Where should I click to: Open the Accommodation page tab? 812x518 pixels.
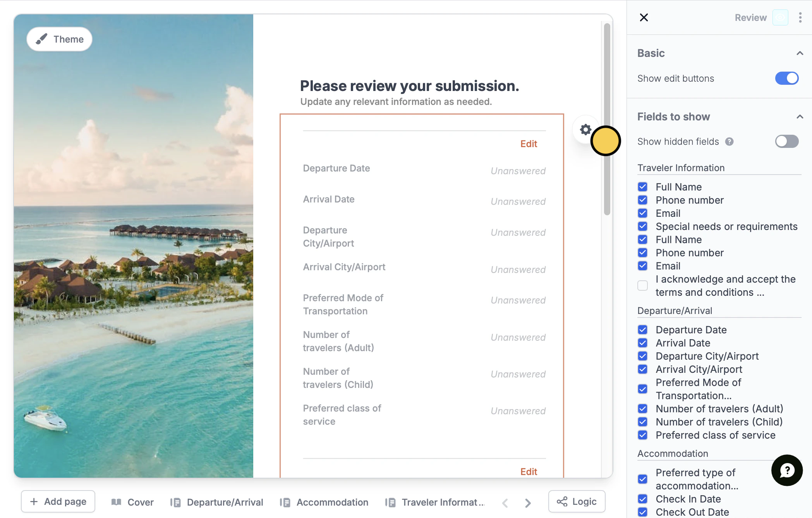coord(324,502)
